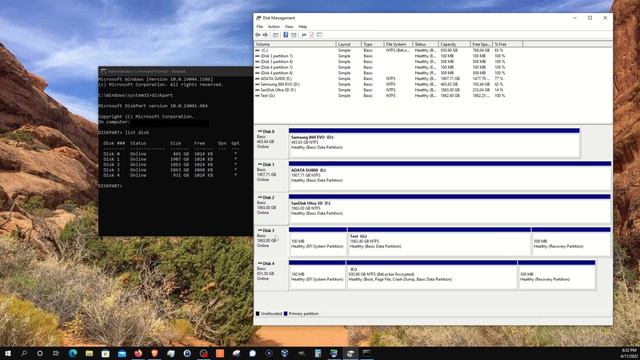Launch Microsoft Edge from taskbar
This screenshot has width=640, height=360.
pos(73,353)
